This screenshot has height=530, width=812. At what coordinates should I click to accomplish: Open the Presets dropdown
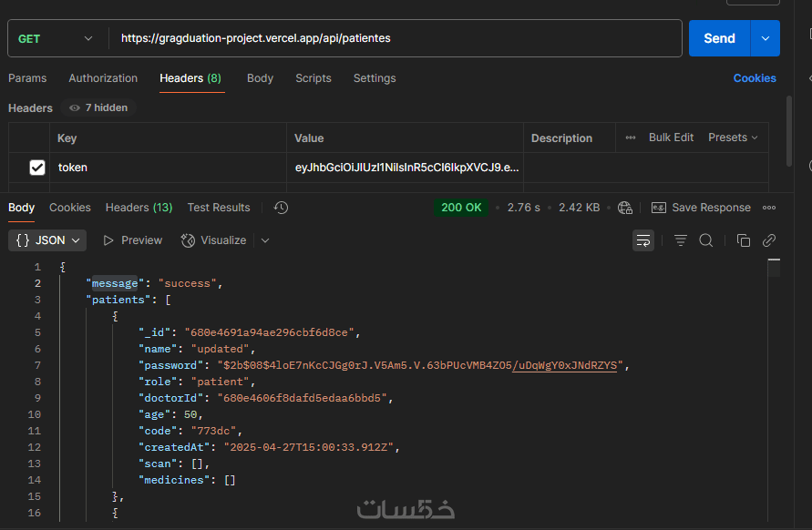tap(733, 138)
